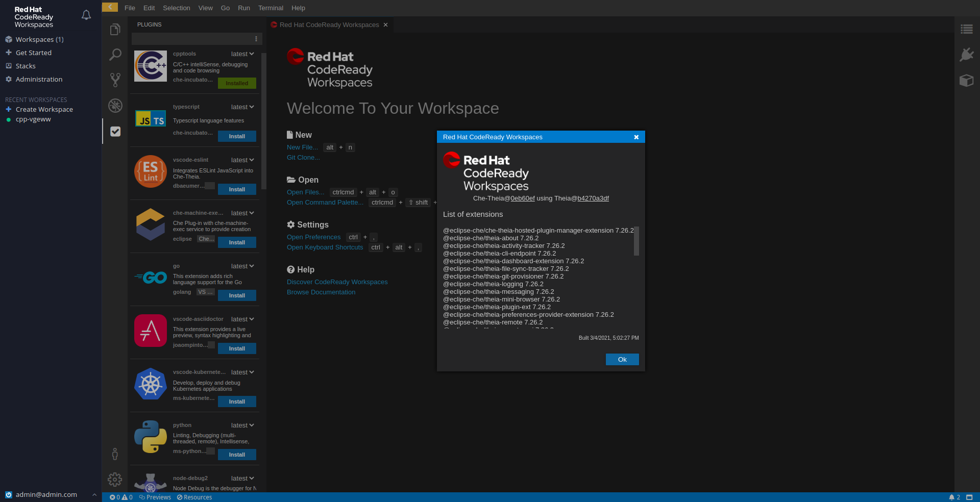This screenshot has width=980, height=502.
Task: Open the Outline list icon in the right sidebar
Action: coord(966,30)
